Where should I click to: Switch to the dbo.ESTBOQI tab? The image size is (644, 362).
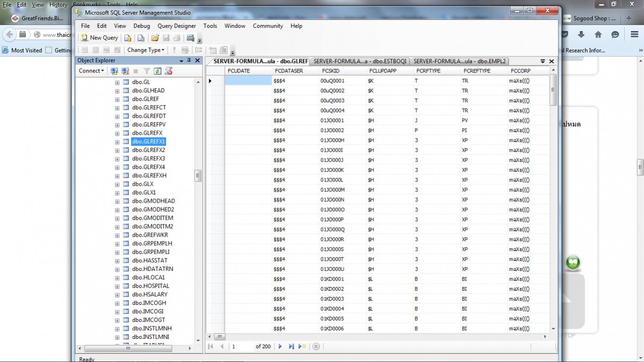click(360, 61)
